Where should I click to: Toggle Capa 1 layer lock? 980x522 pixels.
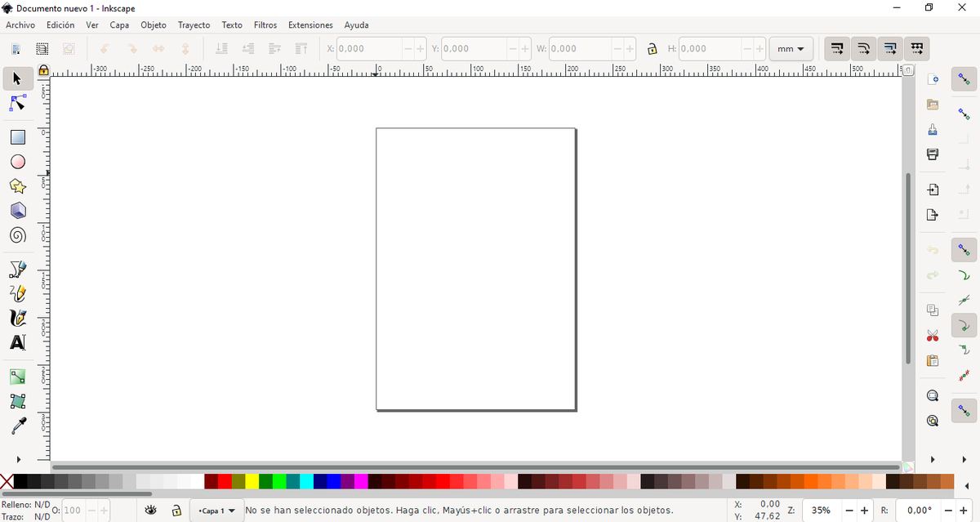(x=176, y=511)
